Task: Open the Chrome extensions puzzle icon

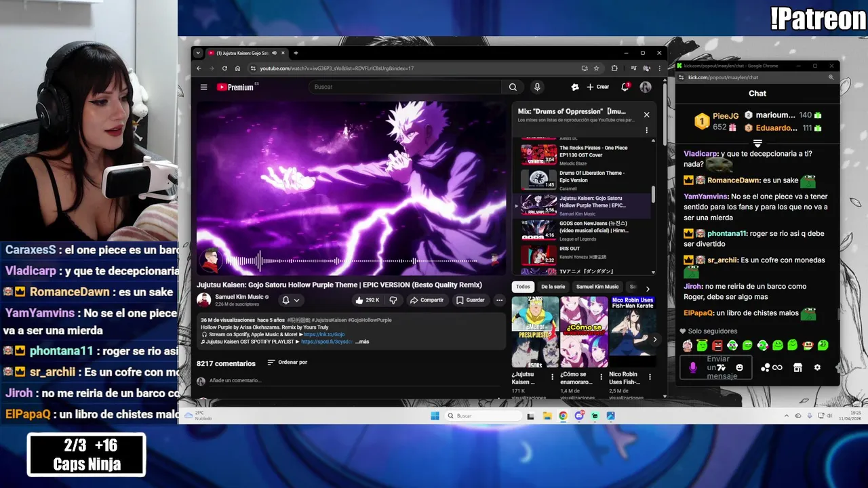Action: [614, 68]
